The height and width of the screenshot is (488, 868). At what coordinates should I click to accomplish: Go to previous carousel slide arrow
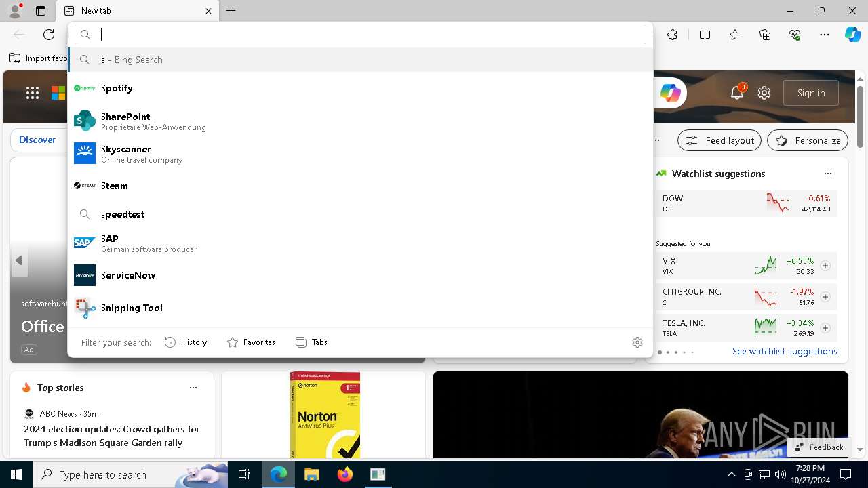click(x=19, y=260)
